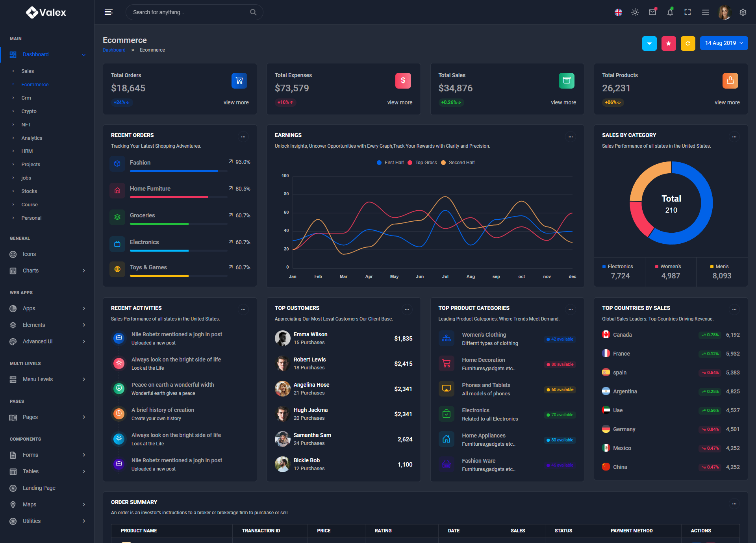Click the Dashboard breadcrumb link
Screen dimensions: 756x543
point(114,50)
